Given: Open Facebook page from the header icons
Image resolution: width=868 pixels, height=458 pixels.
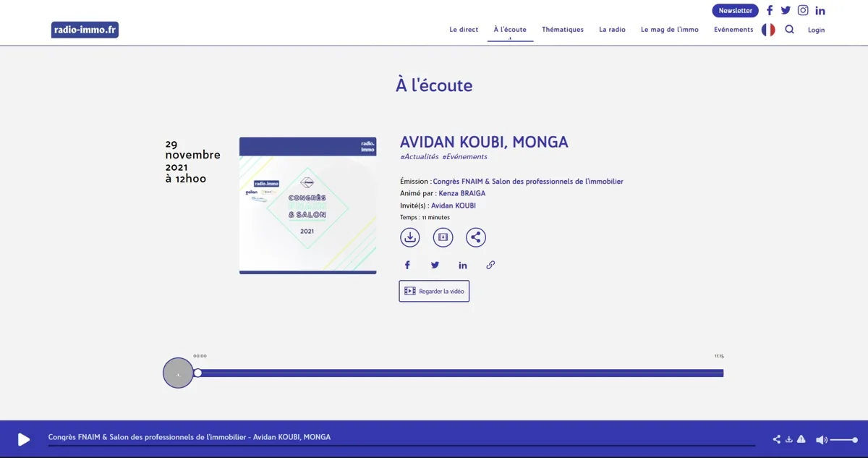Looking at the screenshot, I should 770,10.
